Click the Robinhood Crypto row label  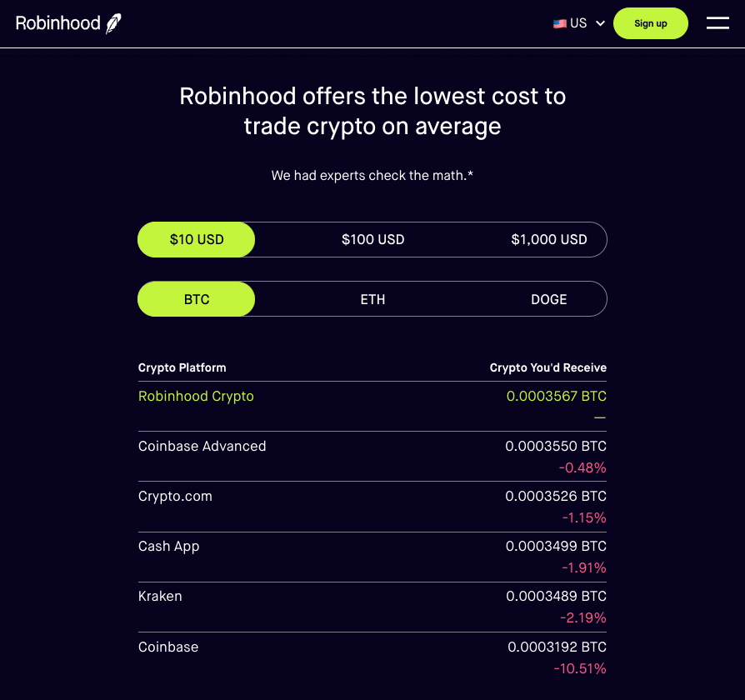pos(196,397)
